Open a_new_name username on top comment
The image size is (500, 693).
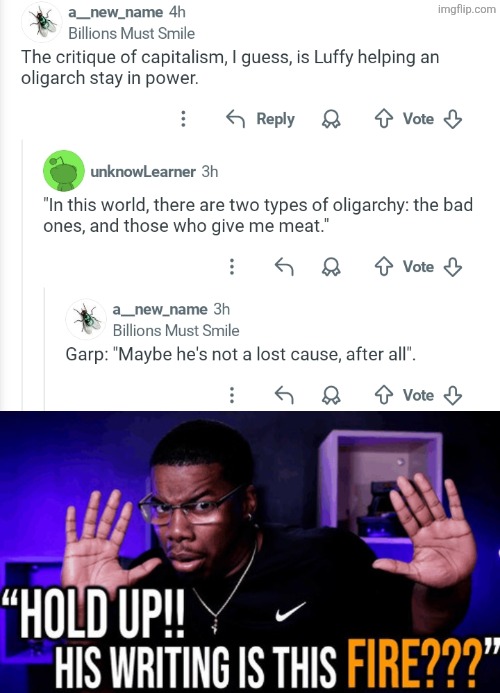pos(115,12)
